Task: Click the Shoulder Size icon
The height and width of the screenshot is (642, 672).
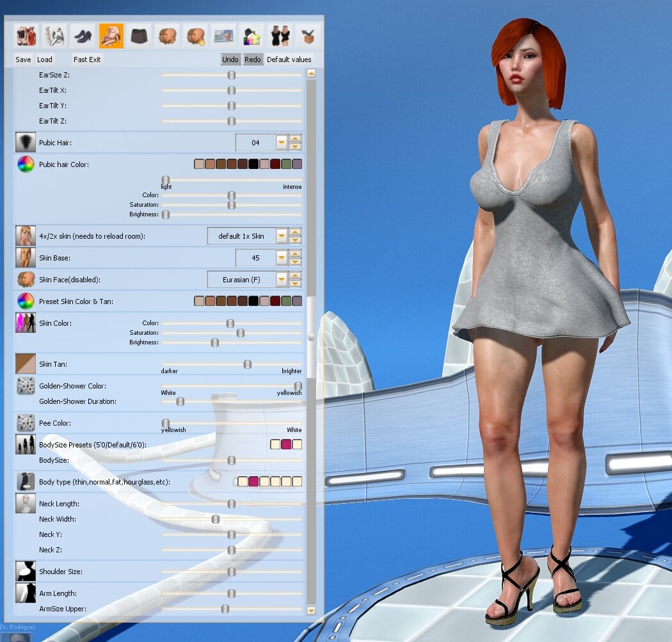Action: 26,572
